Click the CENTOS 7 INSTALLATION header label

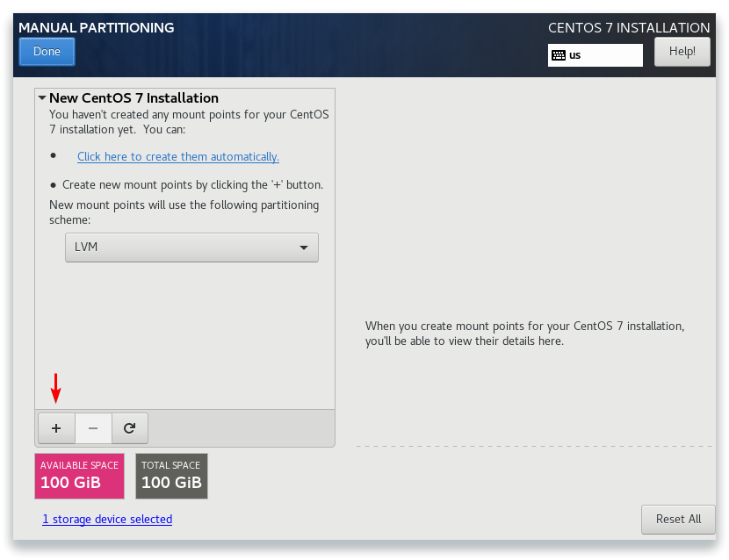(x=629, y=28)
